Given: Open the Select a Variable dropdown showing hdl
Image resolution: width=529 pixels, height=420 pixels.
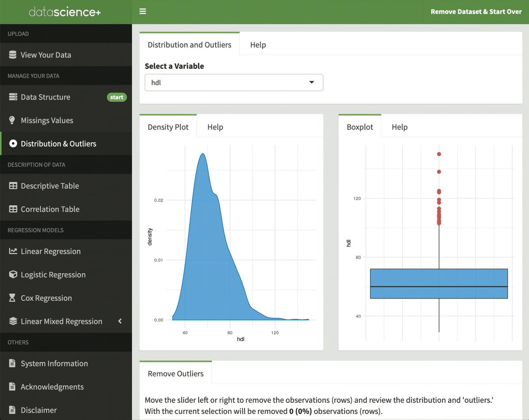Looking at the screenshot, I should (x=234, y=82).
